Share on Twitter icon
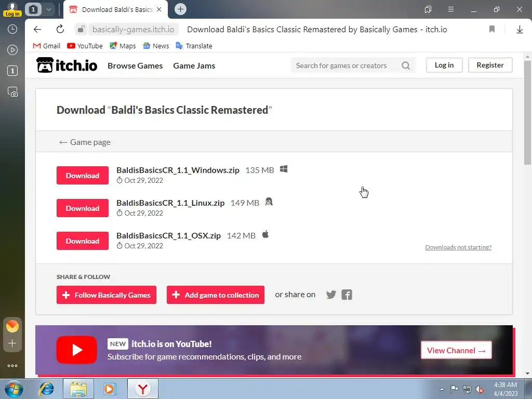The image size is (532, 399). click(x=331, y=295)
